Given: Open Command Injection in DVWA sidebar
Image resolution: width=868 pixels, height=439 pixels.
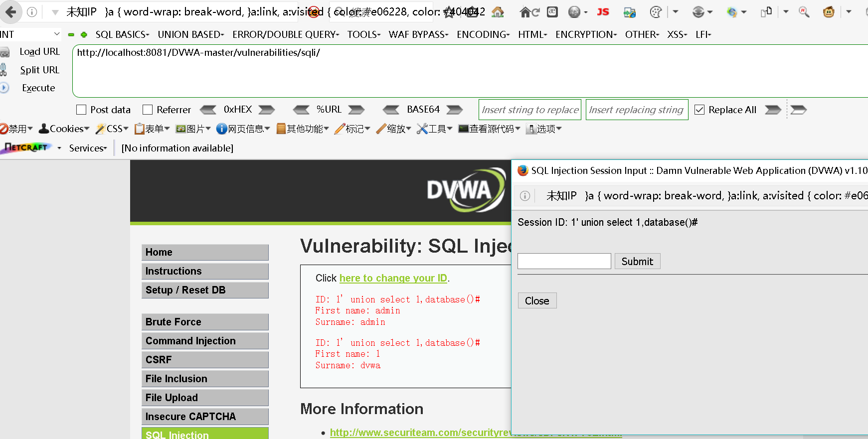Looking at the screenshot, I should click(205, 341).
